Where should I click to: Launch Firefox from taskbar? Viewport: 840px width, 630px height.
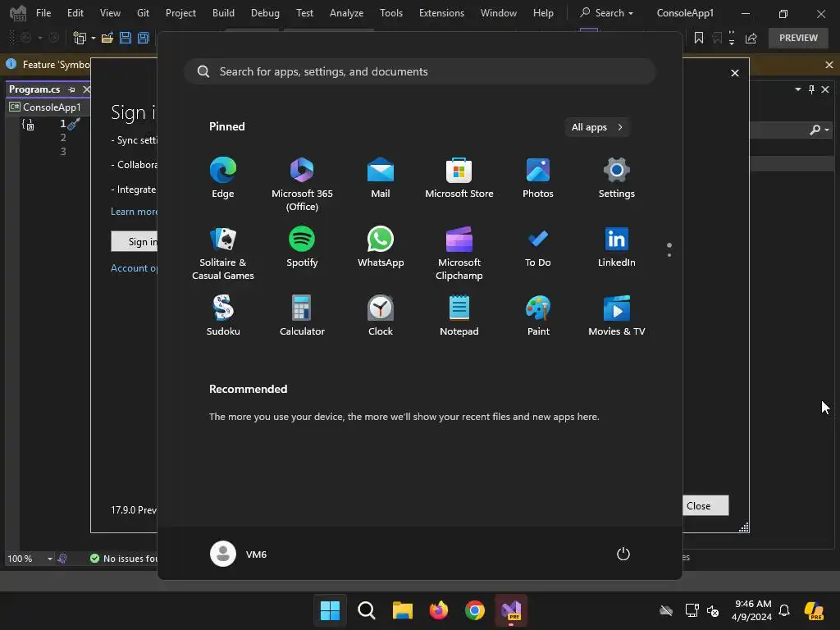point(439,610)
